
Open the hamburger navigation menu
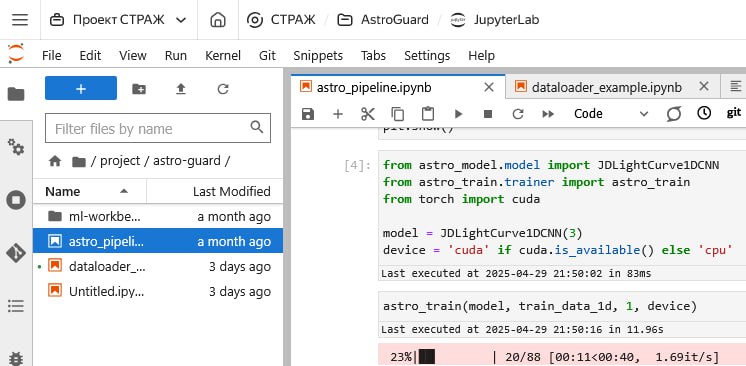[x=20, y=20]
